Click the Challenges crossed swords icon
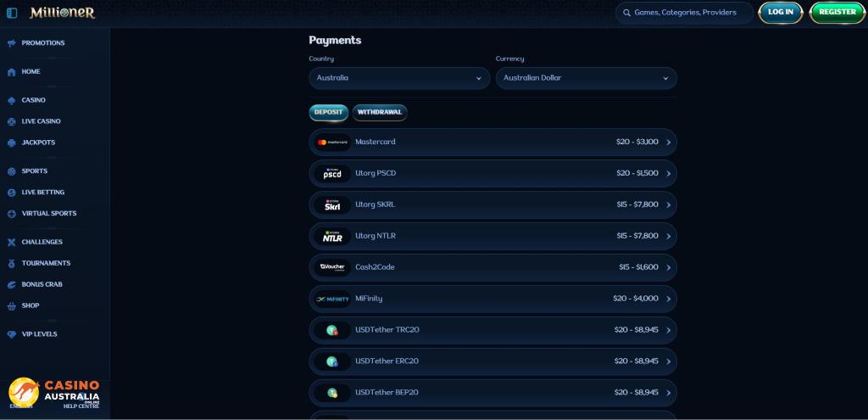 point(12,242)
